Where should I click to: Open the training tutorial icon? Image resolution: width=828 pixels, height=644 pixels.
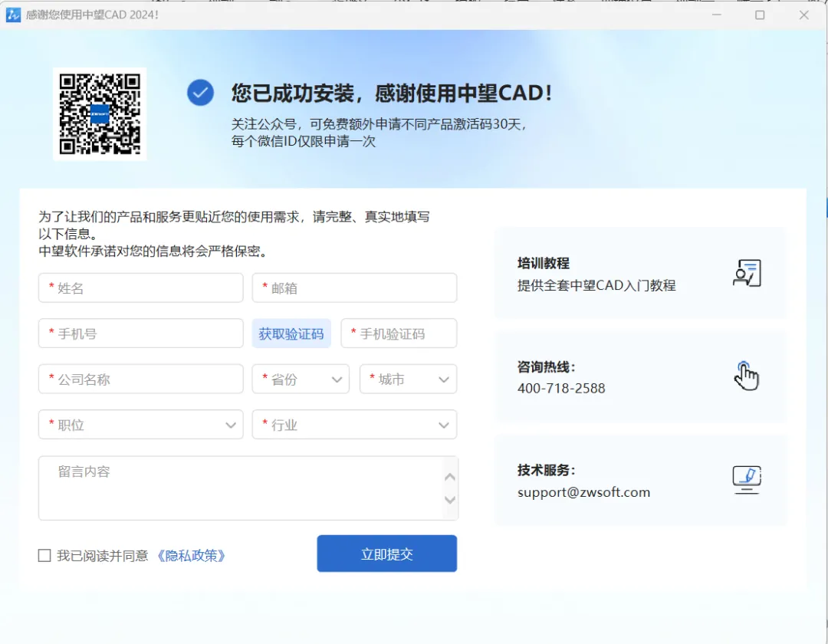coord(747,273)
